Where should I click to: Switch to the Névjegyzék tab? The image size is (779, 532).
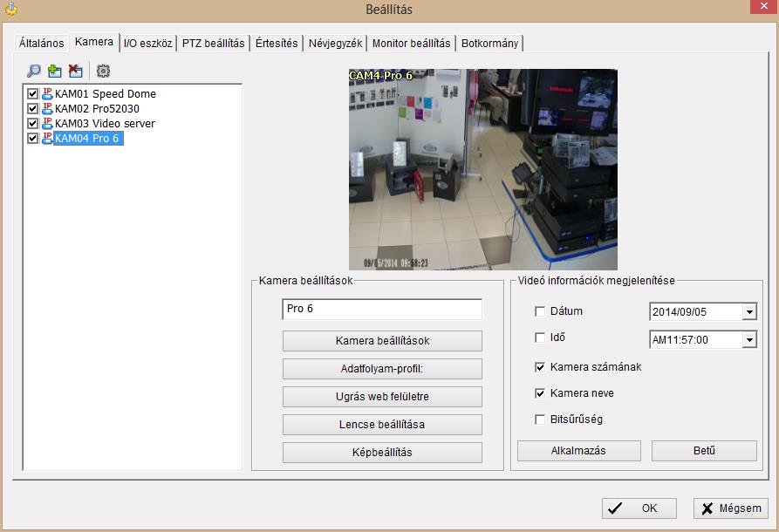coord(335,44)
